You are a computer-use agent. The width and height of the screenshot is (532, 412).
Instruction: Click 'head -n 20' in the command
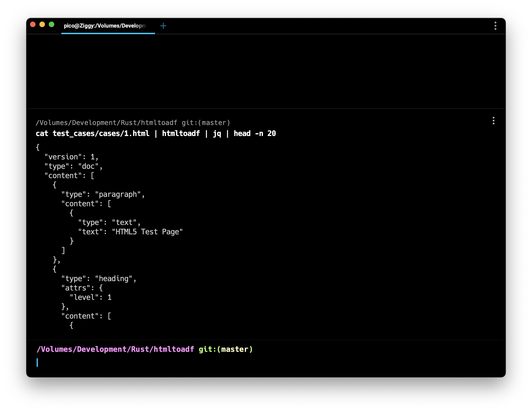(x=255, y=134)
